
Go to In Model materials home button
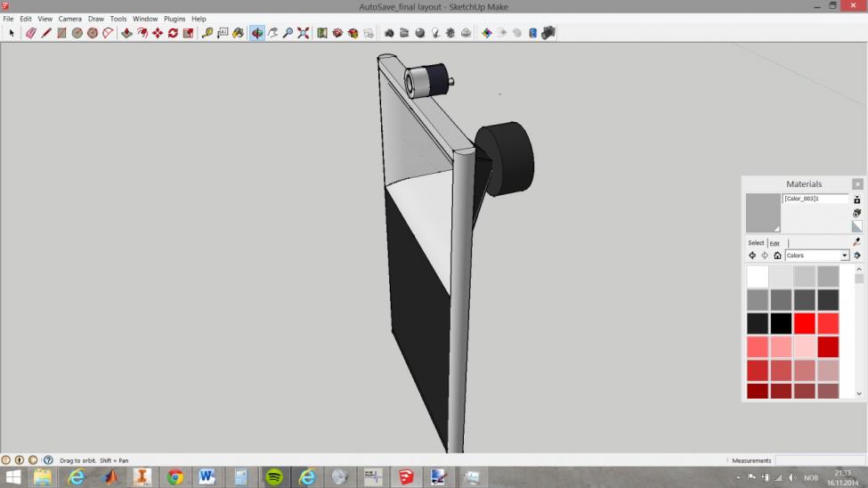tap(777, 256)
